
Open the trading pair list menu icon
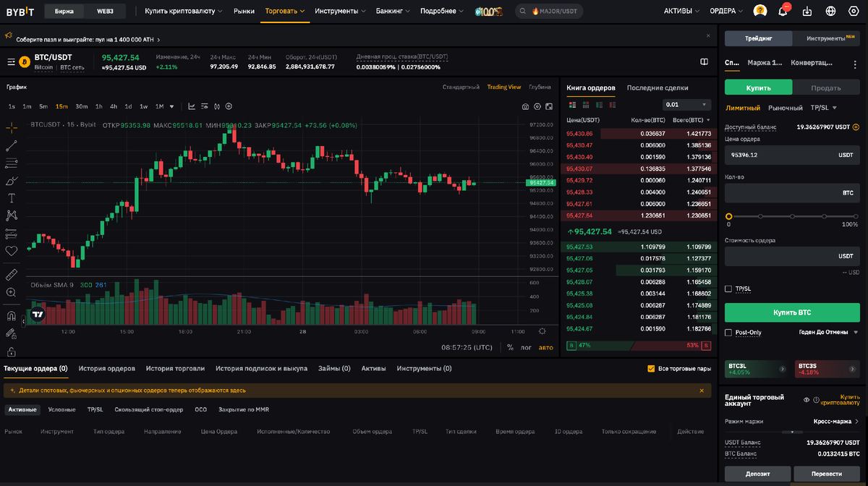pos(11,62)
